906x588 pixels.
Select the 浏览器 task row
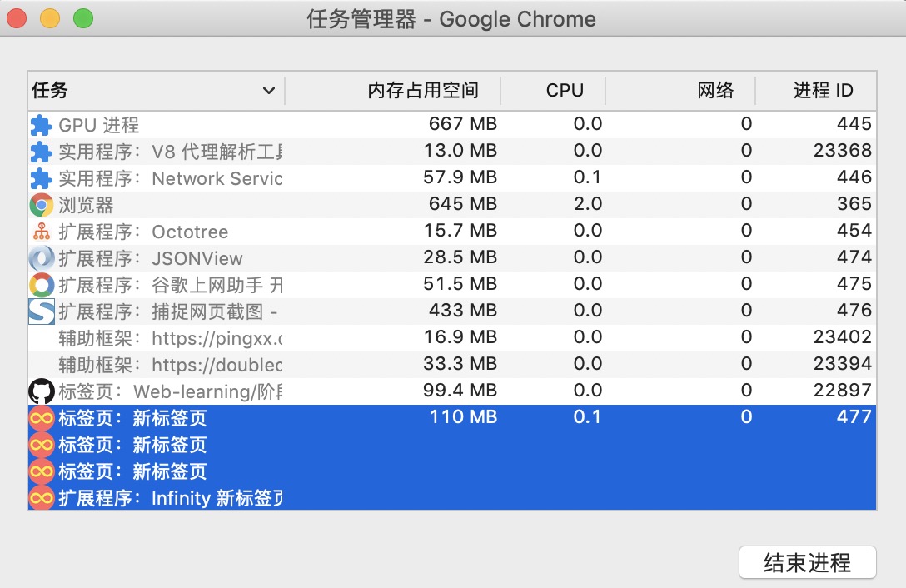point(452,205)
